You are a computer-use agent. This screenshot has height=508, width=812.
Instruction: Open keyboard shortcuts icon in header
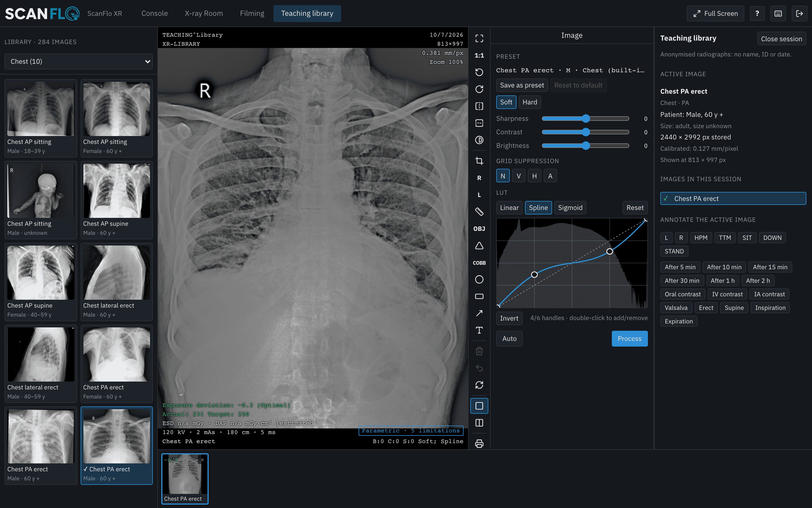coord(778,14)
